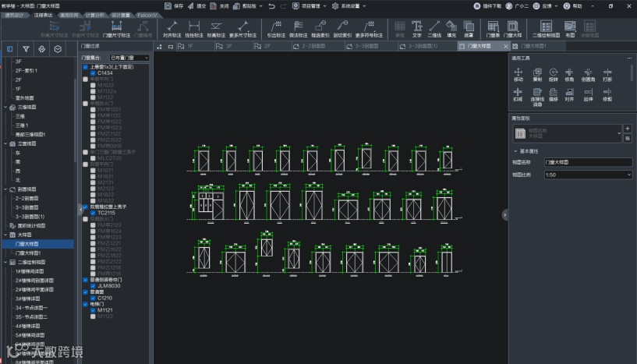Image resolution: width=637 pixels, height=364 pixels.
Task: Select the 延伸 extend tool
Action: tap(588, 94)
